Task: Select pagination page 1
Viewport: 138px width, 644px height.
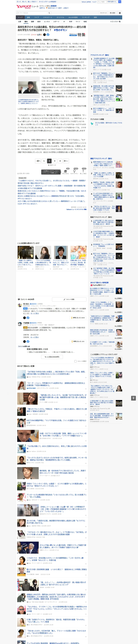Action: tap(44, 161)
